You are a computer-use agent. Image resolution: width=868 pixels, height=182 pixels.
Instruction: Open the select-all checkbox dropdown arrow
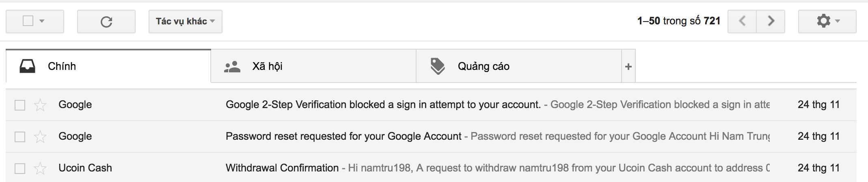[42, 21]
